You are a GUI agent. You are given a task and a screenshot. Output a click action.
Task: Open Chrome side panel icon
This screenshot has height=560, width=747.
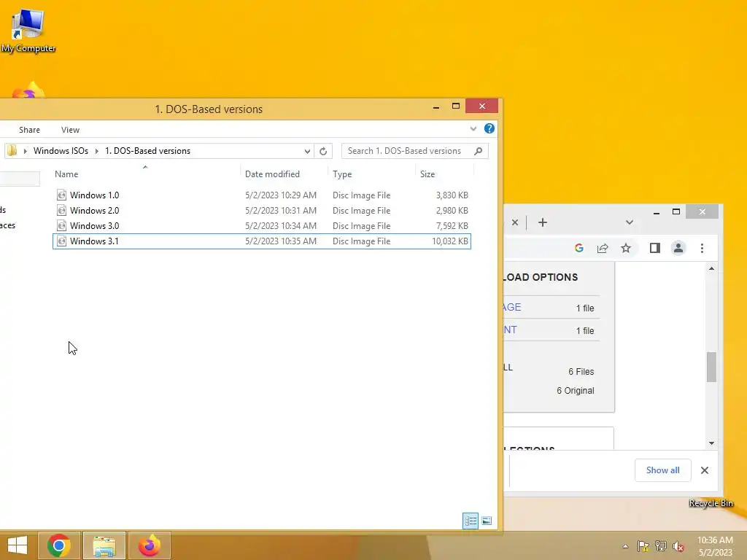click(x=654, y=248)
